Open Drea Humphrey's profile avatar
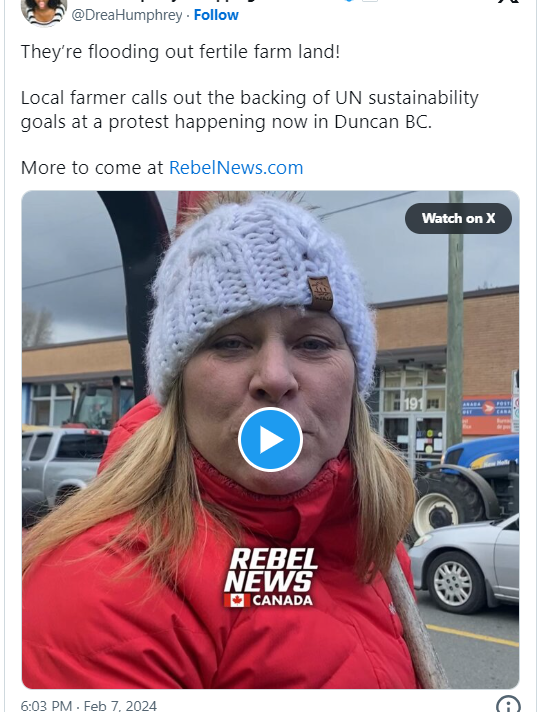This screenshot has width=548, height=712. pyautogui.click(x=44, y=11)
